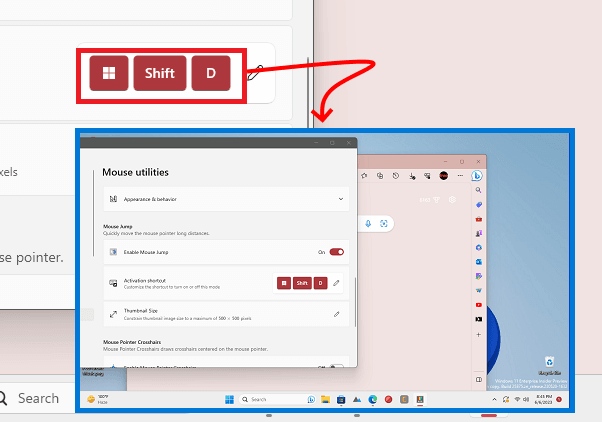
Task: Open Edge favorites star icon
Action: (364, 175)
